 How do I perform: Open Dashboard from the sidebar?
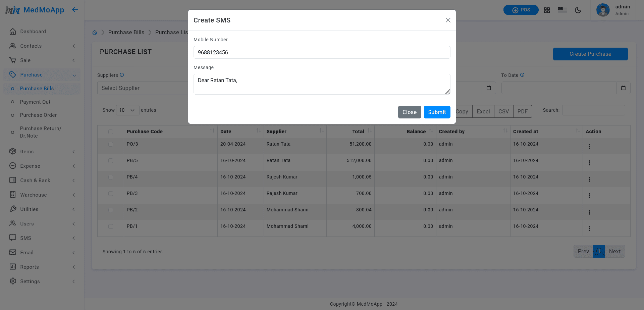(x=33, y=32)
